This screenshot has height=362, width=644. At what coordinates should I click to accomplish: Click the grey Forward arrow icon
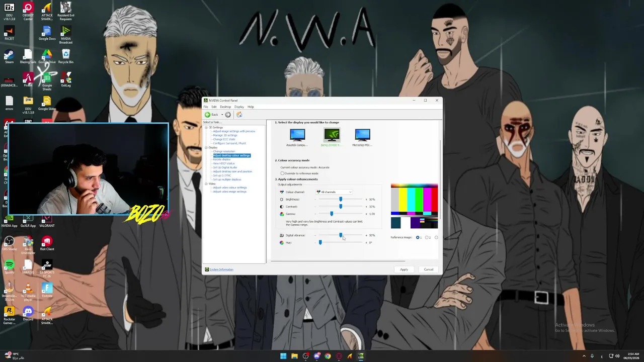228,115
